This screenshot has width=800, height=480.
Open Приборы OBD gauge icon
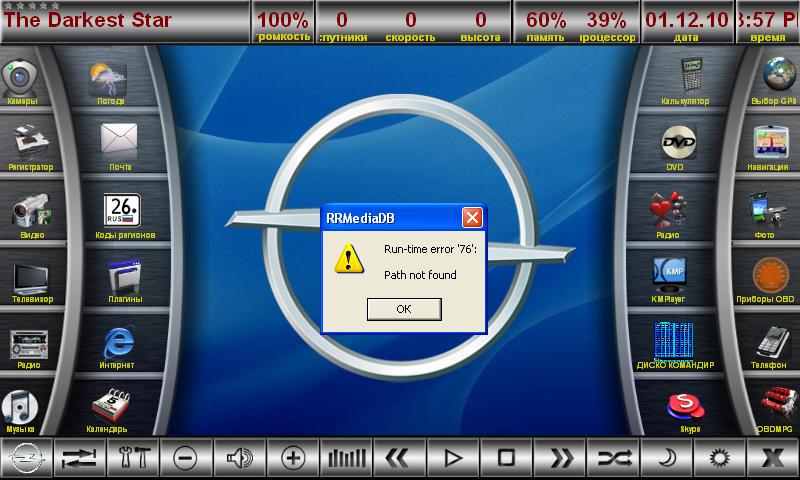coord(770,275)
